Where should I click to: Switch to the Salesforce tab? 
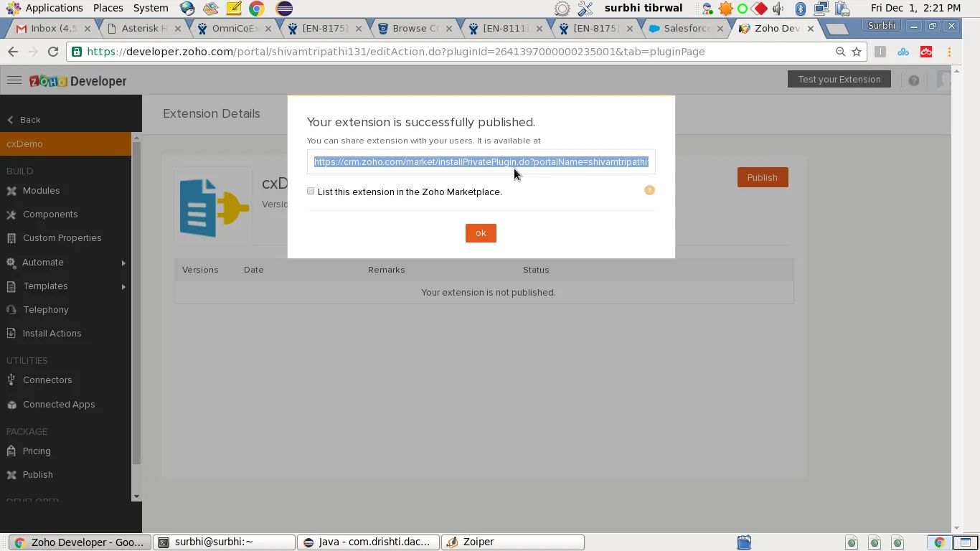687,29
